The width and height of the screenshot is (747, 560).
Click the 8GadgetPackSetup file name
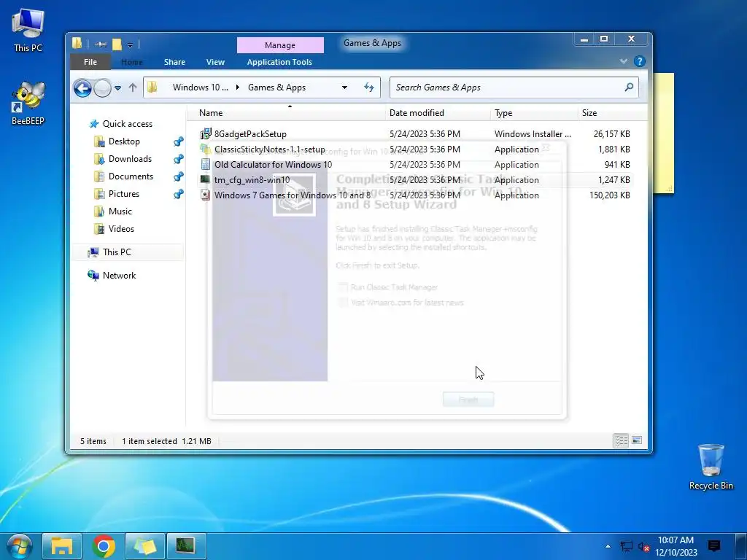click(250, 134)
